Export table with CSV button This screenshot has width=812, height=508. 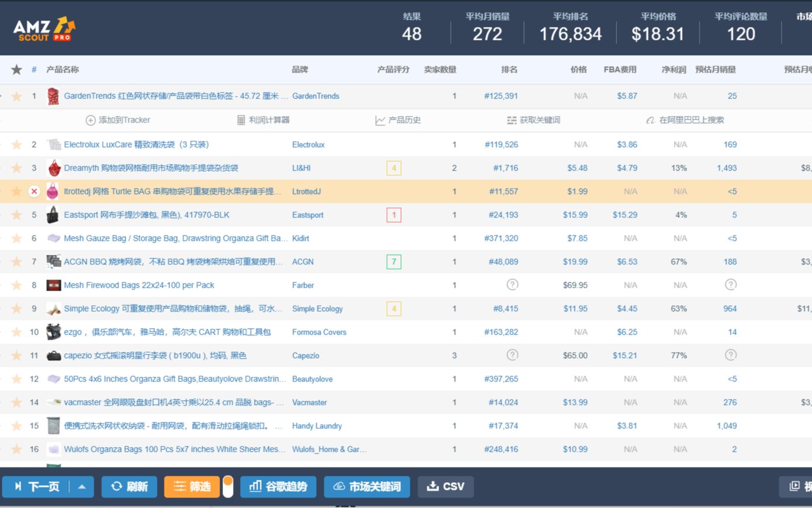446,486
